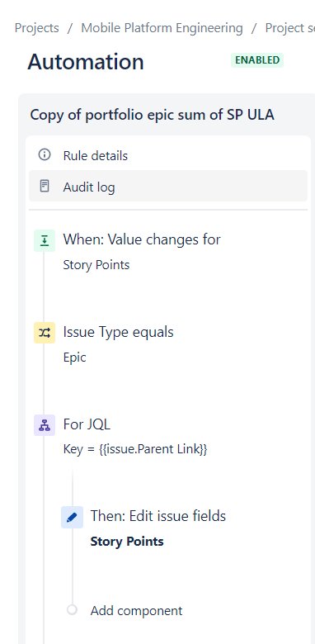Click the Key = {{issue.Parent Link}} JQL text

(135, 449)
